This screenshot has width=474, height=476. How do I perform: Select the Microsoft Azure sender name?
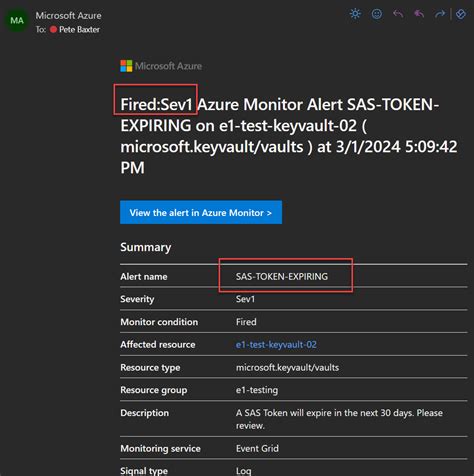click(x=68, y=16)
